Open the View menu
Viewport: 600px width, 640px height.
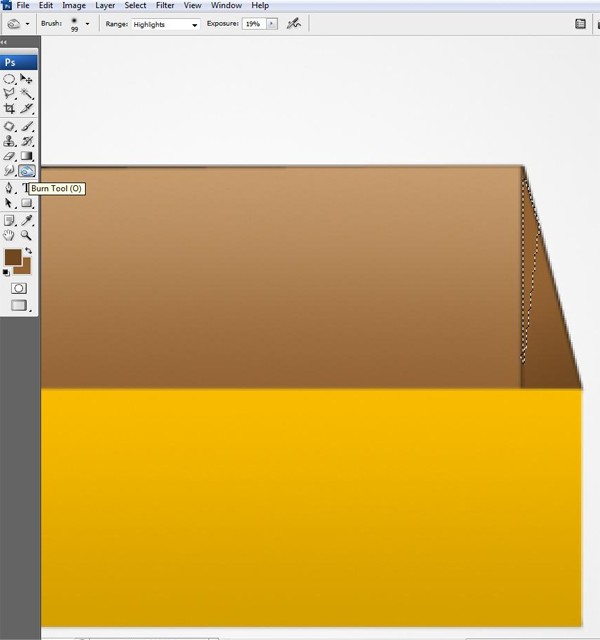click(x=192, y=5)
